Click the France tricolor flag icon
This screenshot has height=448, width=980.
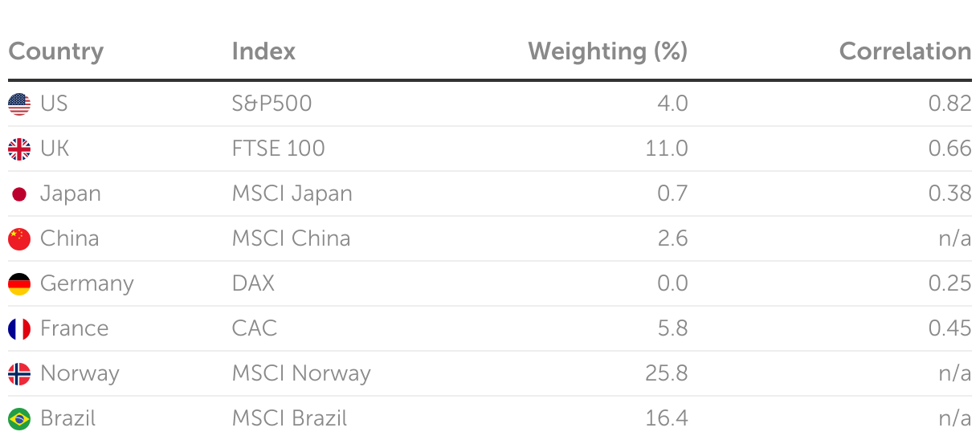pos(19,328)
